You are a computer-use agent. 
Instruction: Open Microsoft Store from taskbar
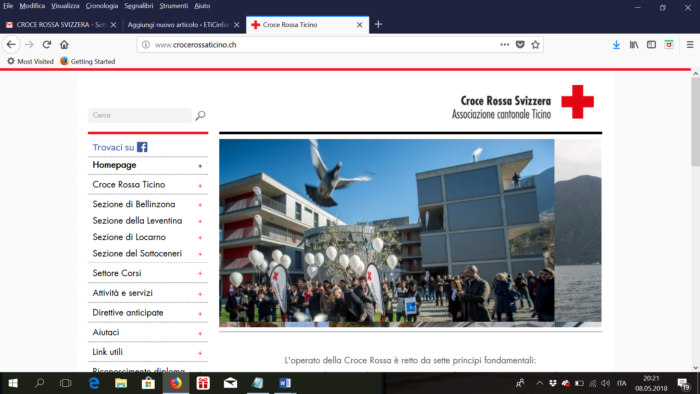pyautogui.click(x=148, y=383)
